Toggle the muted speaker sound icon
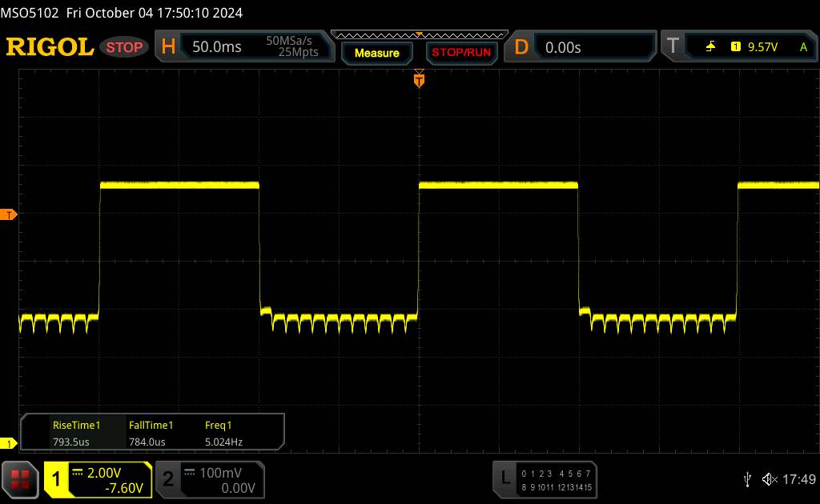This screenshot has width=820, height=504. (769, 478)
